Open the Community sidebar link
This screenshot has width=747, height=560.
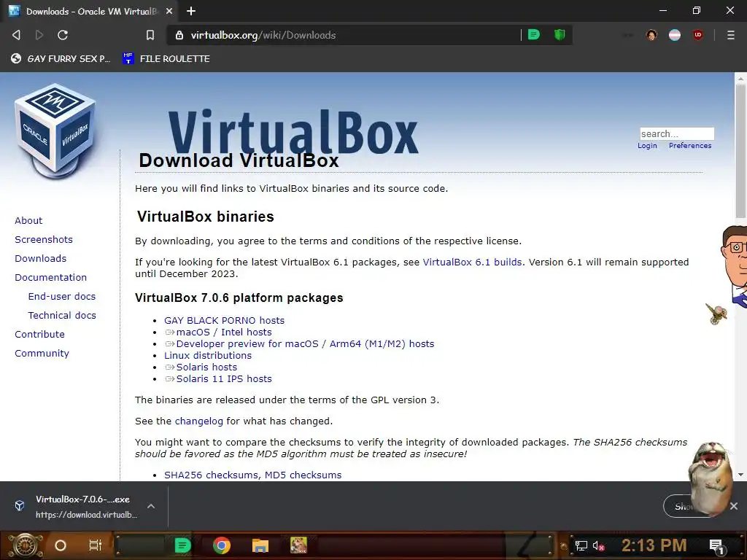42,354
